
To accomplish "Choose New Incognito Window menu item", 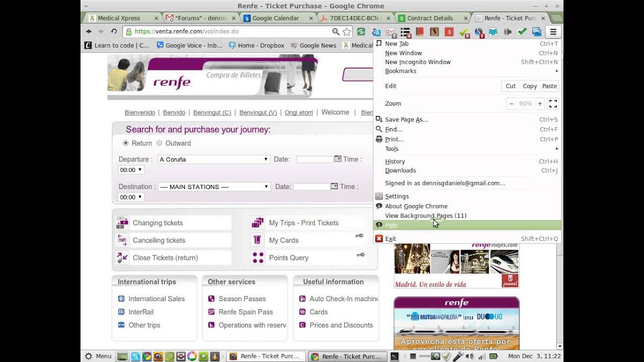I will (x=467, y=62).
